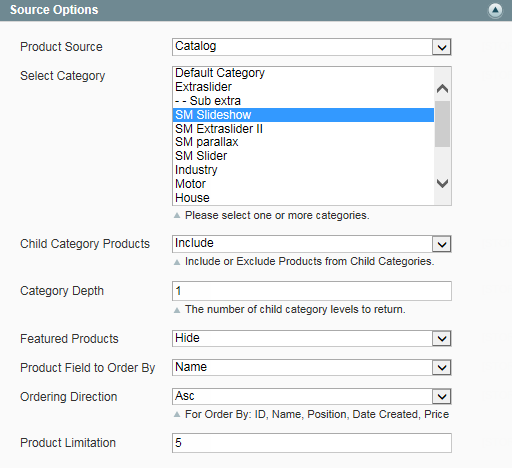
Task: Select SM parallax category
Action: click(x=304, y=142)
